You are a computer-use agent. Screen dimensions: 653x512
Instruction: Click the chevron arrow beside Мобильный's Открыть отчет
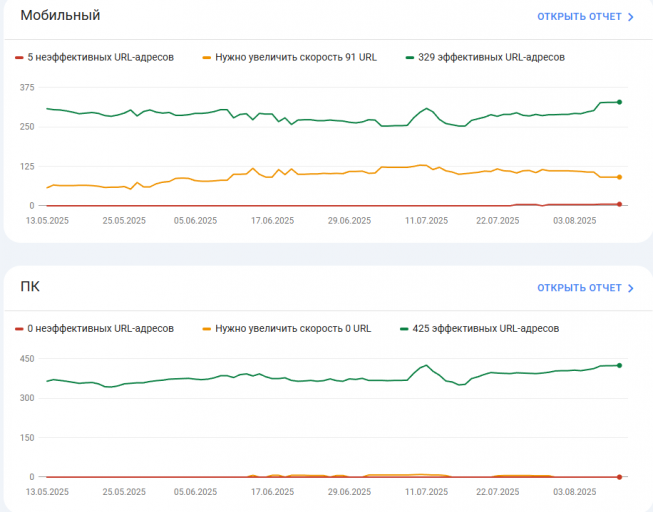(631, 17)
